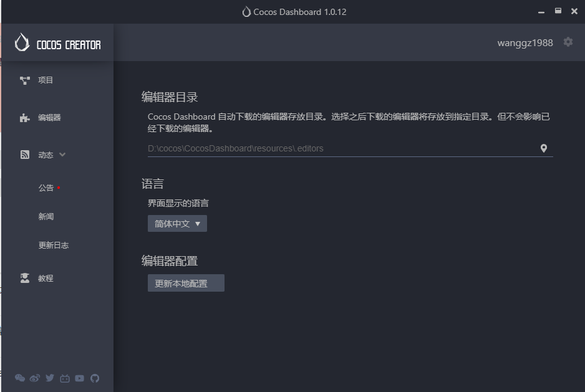585x392 pixels.
Task: Click the title bar Cocos flame icon
Action: tap(246, 12)
